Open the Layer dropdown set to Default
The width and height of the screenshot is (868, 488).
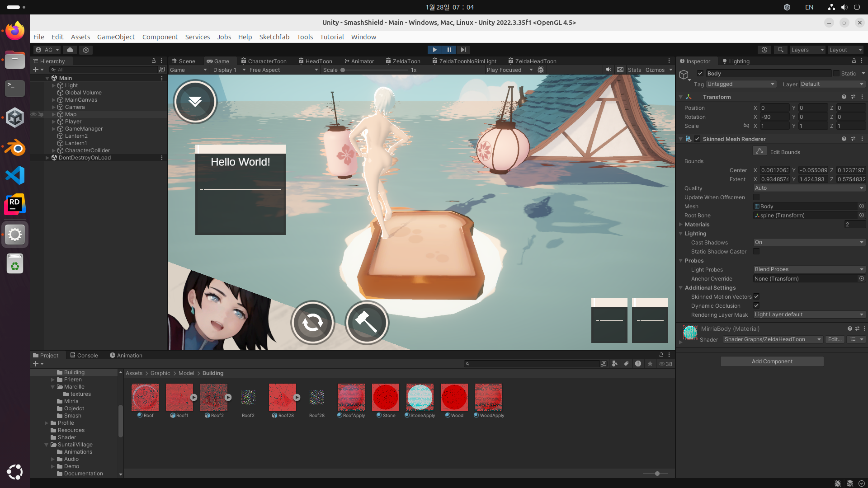pyautogui.click(x=832, y=84)
